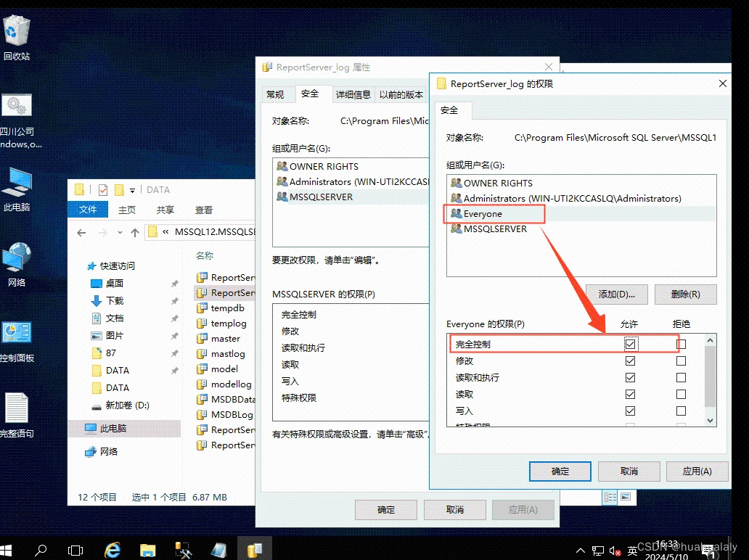Go back in the Explorer window
This screenshot has height=560, width=749.
[x=82, y=233]
